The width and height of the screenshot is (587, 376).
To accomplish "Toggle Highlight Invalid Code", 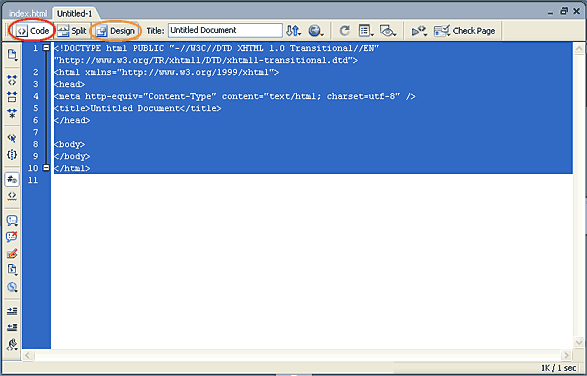I will tap(12, 195).
